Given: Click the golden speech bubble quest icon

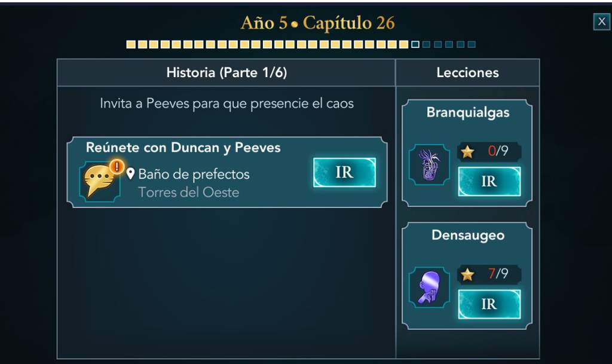Looking at the screenshot, I should [100, 182].
